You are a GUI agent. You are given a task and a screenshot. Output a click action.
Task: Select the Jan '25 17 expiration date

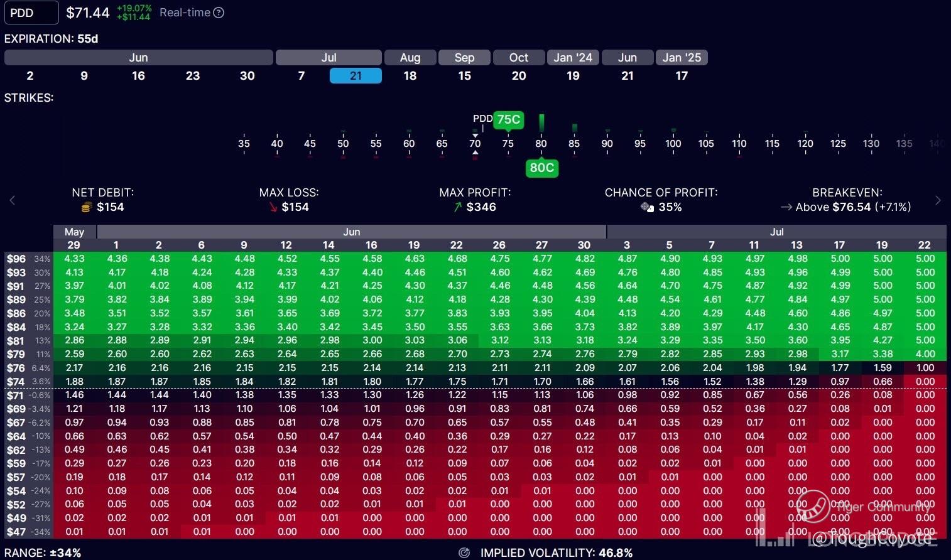(x=682, y=76)
